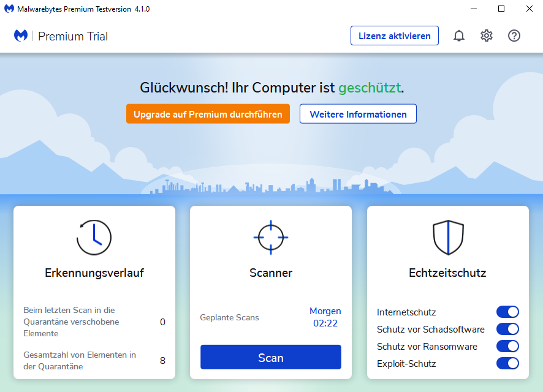
Task: Start a scan with the Scan button
Action: (x=271, y=357)
